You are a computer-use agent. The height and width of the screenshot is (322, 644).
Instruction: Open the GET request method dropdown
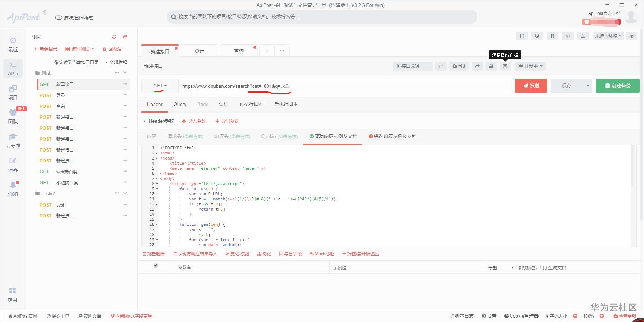pos(160,86)
